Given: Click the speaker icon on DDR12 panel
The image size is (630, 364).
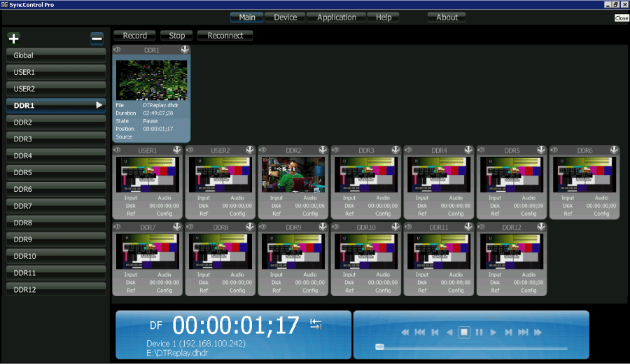Looking at the screenshot, I should coord(481,227).
